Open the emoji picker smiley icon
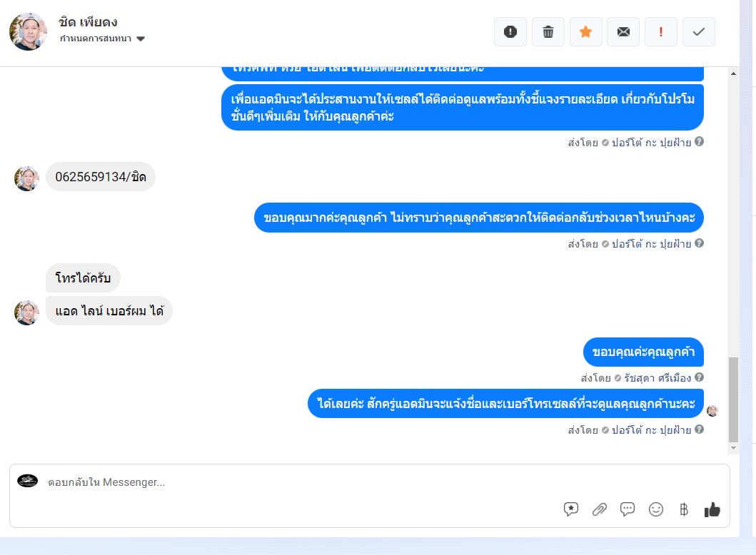This screenshot has width=756, height=555. click(x=656, y=509)
